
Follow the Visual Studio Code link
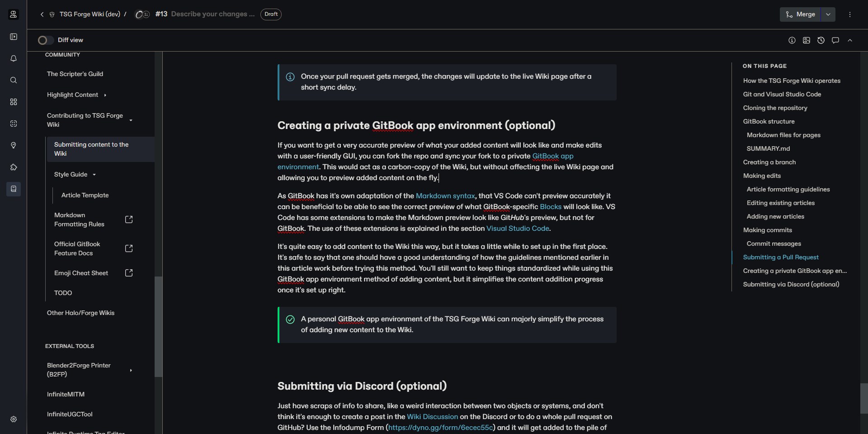(x=518, y=229)
